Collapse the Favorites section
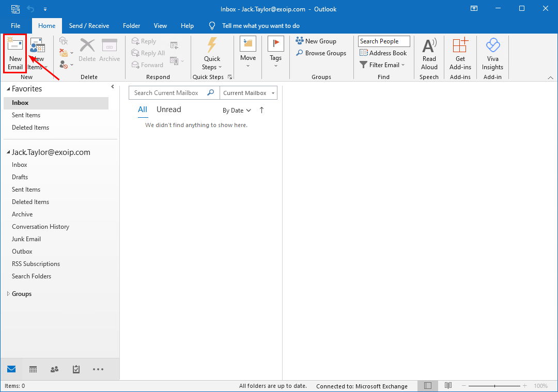The image size is (558, 392). click(x=8, y=89)
